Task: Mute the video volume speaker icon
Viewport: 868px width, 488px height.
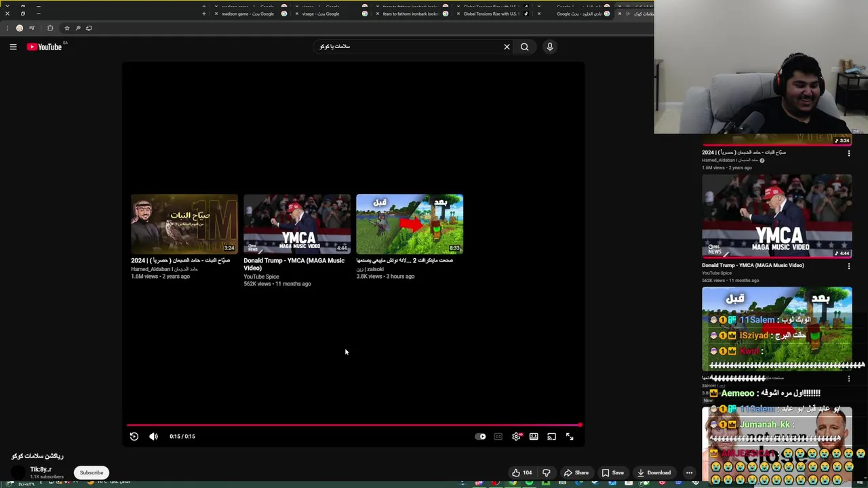Action: pos(153,436)
